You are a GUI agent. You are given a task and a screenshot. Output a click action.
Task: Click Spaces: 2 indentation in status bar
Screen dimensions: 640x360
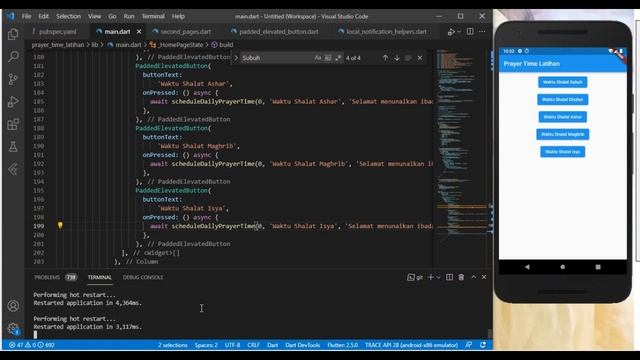coord(206,345)
